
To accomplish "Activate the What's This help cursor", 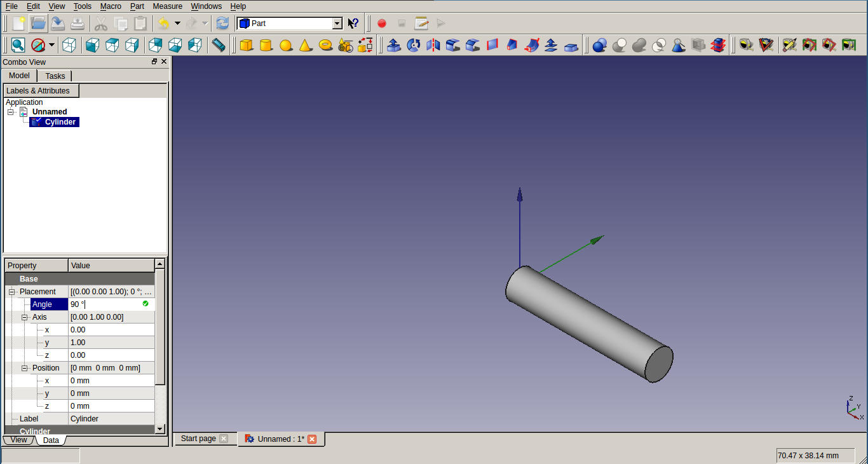I will (354, 24).
